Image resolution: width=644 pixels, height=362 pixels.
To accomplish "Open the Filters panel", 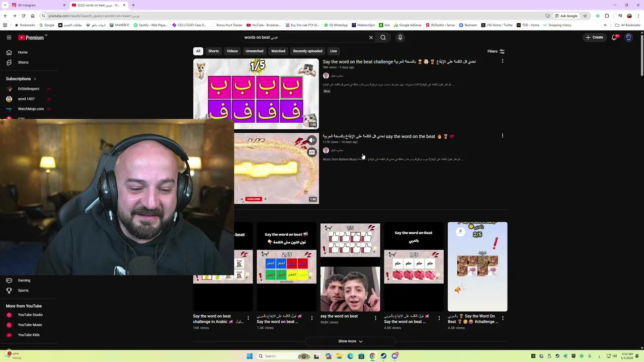I will click(x=496, y=51).
